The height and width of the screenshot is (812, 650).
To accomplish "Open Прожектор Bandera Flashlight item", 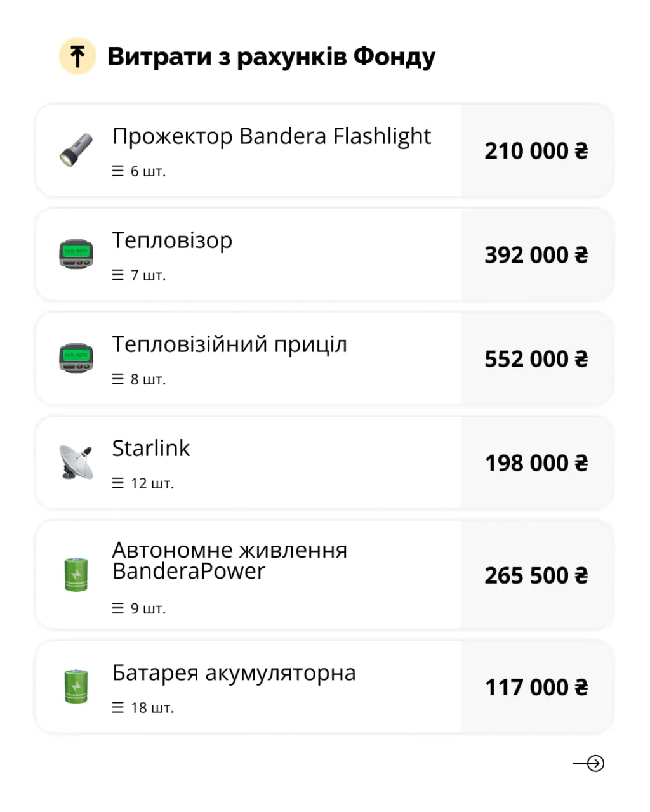I will point(271,136).
